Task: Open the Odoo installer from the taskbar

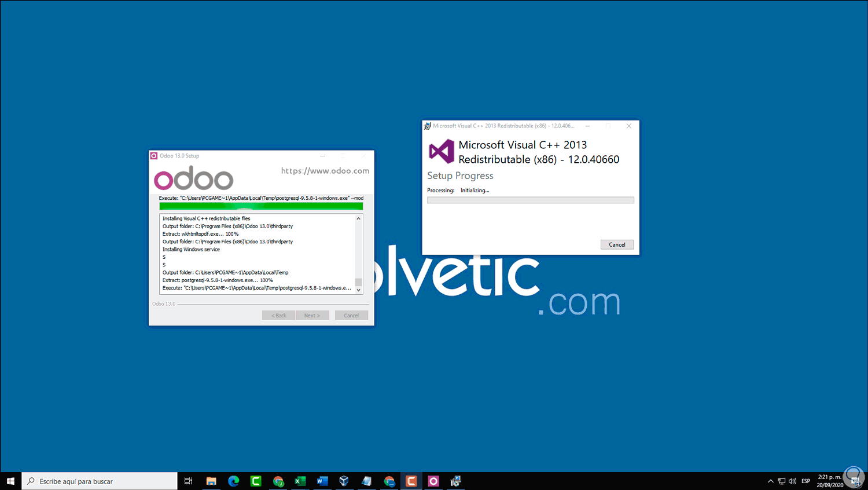Action: pyautogui.click(x=433, y=481)
